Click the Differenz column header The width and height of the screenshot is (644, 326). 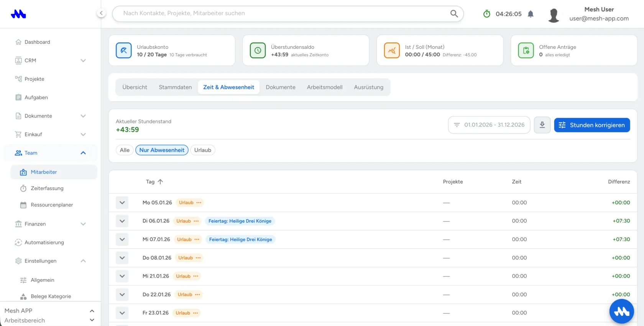click(619, 182)
